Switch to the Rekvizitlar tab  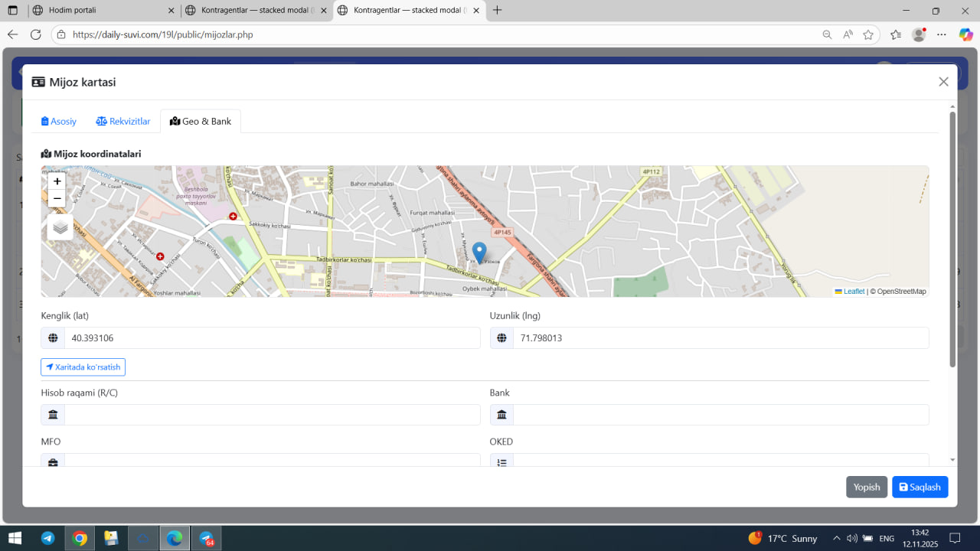pos(123,121)
